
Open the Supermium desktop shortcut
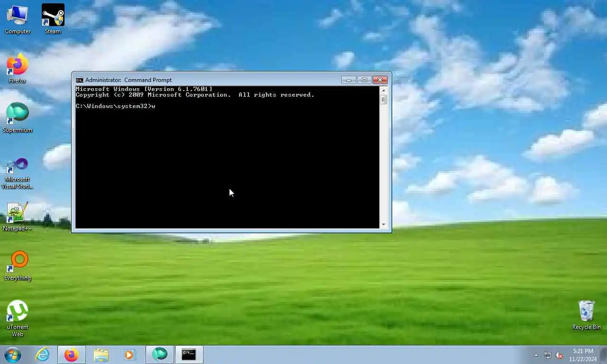point(18,118)
